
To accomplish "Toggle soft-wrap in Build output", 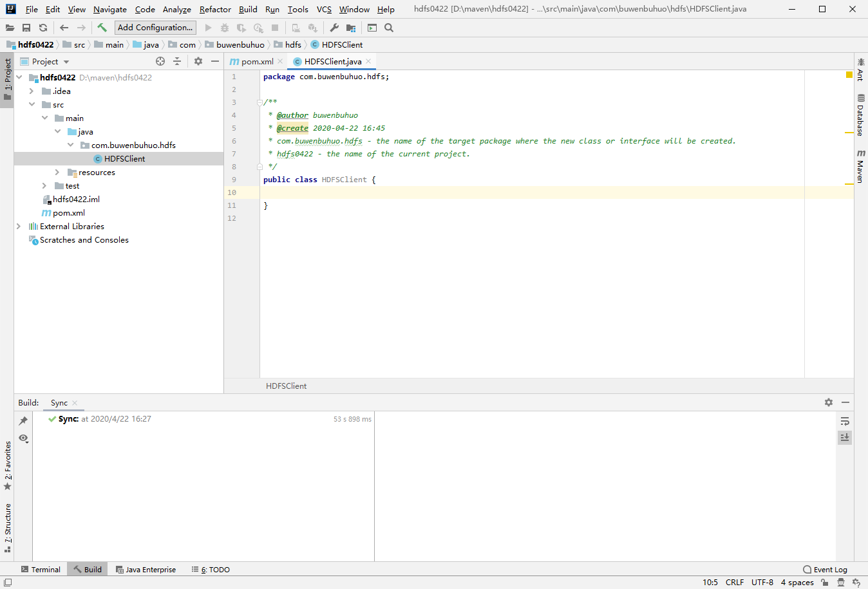I will 845,421.
